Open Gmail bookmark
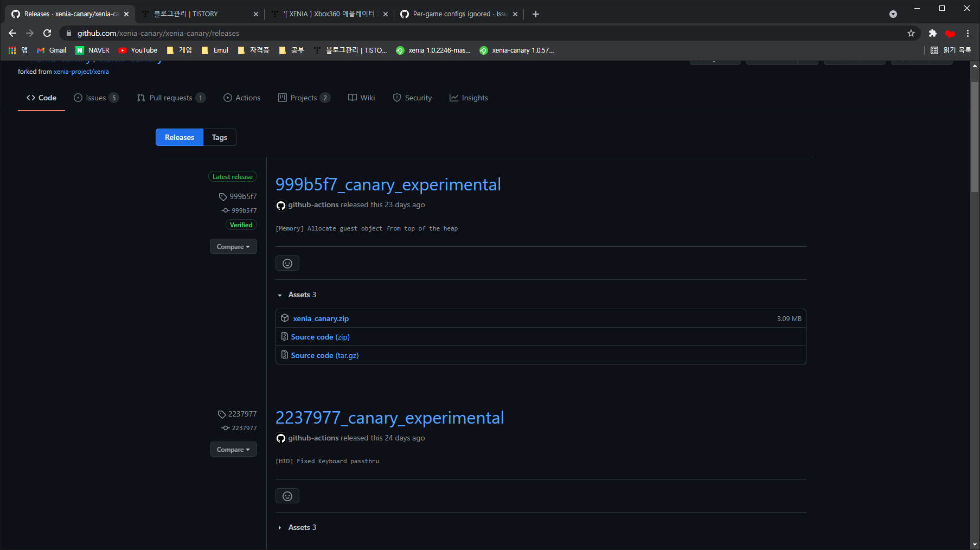Viewport: 980px width, 550px height. pyautogui.click(x=52, y=50)
